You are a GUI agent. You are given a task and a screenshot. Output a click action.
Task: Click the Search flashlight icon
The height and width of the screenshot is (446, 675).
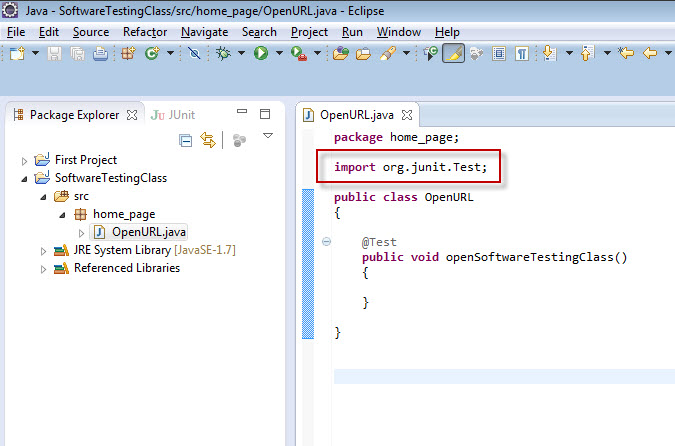pyautogui.click(x=388, y=53)
